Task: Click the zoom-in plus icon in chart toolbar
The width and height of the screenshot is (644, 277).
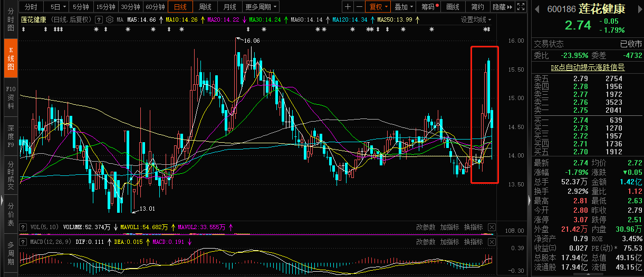Action: tap(348, 7)
